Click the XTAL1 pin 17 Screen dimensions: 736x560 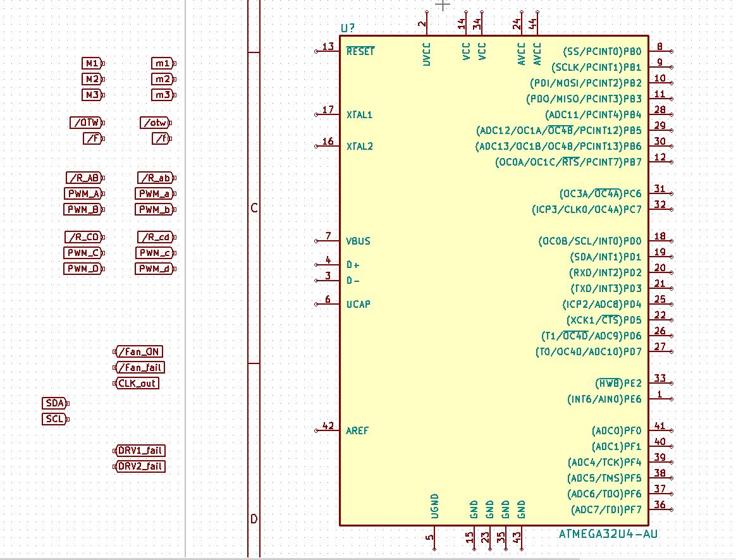click(x=327, y=114)
